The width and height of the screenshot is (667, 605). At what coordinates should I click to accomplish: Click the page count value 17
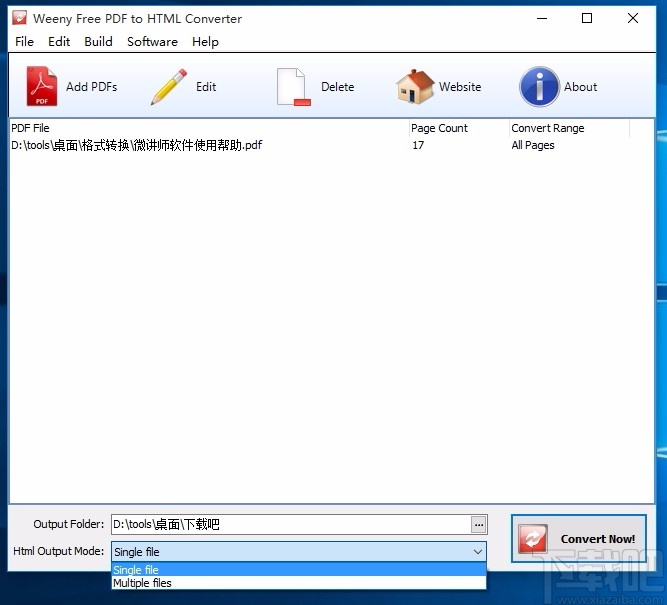point(418,145)
